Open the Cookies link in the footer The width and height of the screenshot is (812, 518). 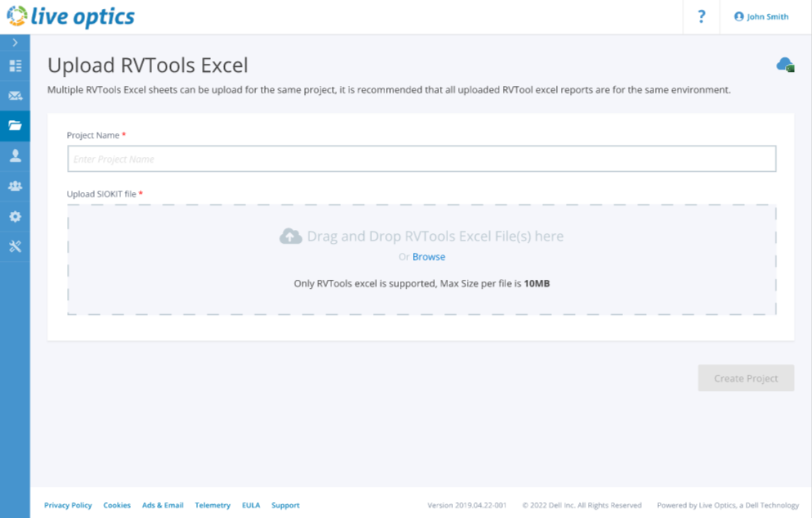[x=117, y=505]
